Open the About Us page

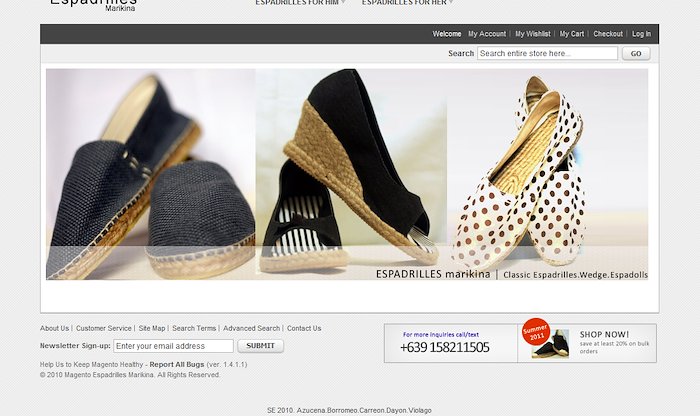click(x=54, y=328)
